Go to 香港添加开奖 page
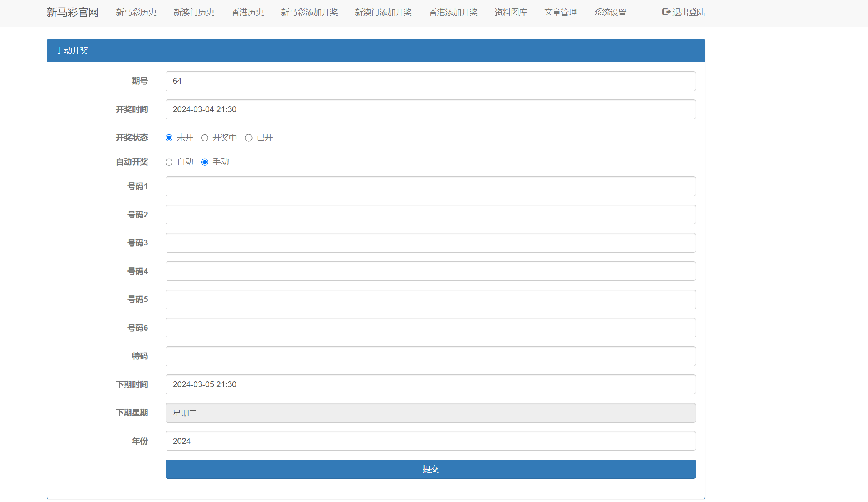868x502 pixels. tap(453, 12)
